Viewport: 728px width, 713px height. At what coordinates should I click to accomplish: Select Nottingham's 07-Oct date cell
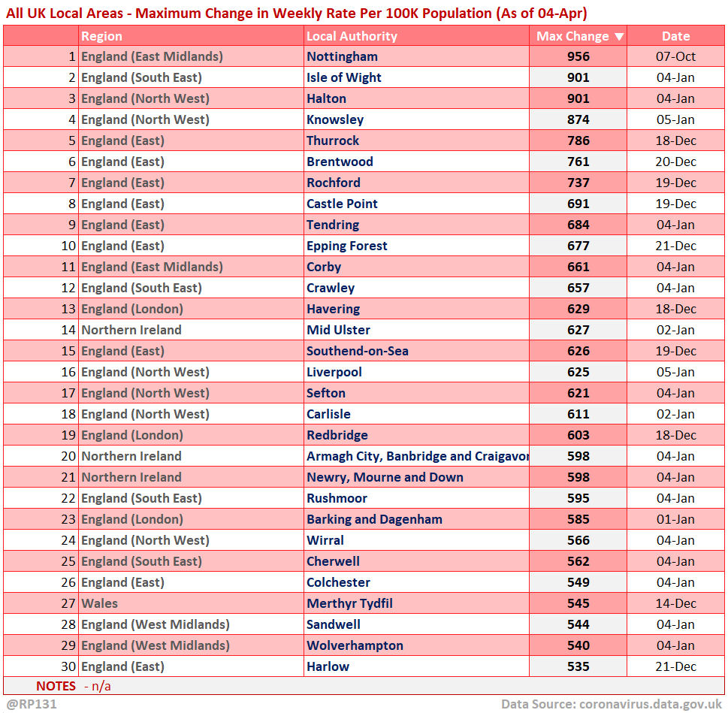click(x=675, y=56)
